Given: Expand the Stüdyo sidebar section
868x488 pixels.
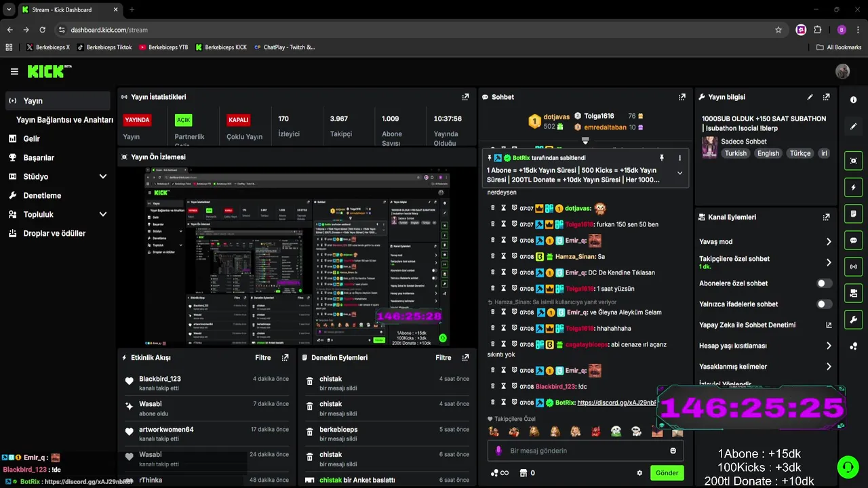Looking at the screenshot, I should tap(102, 176).
